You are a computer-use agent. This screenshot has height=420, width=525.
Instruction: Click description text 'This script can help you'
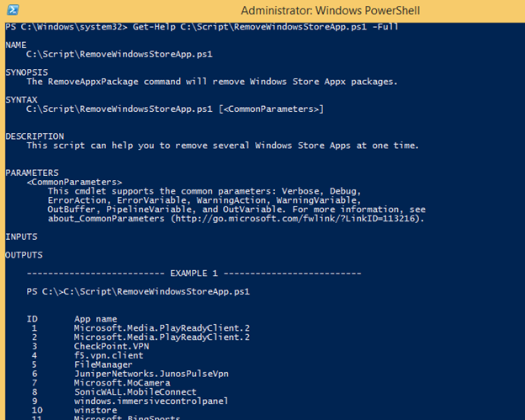click(222, 146)
